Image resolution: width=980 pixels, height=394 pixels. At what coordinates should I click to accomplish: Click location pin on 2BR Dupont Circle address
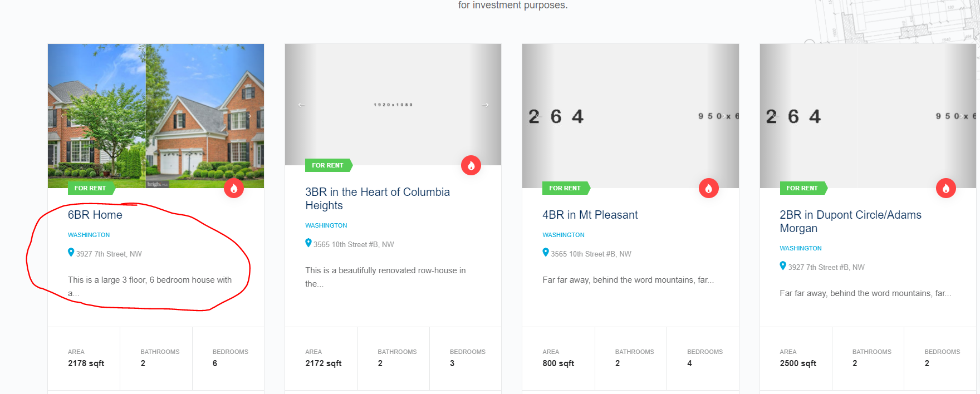point(783,266)
